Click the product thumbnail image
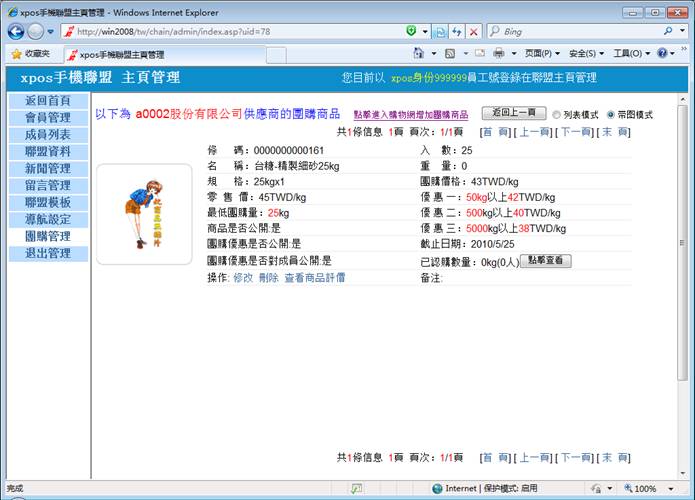This screenshot has width=695, height=500. tap(144, 214)
